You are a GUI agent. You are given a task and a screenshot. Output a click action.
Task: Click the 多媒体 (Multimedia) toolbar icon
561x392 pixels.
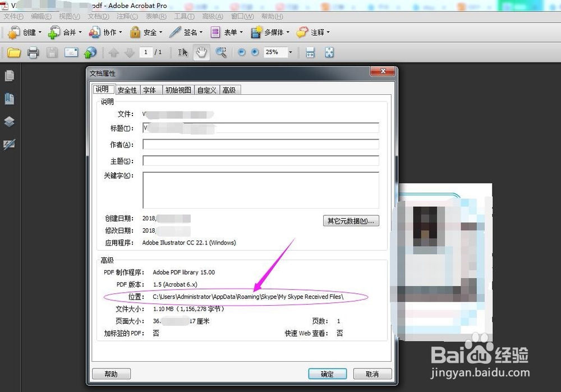click(268, 32)
